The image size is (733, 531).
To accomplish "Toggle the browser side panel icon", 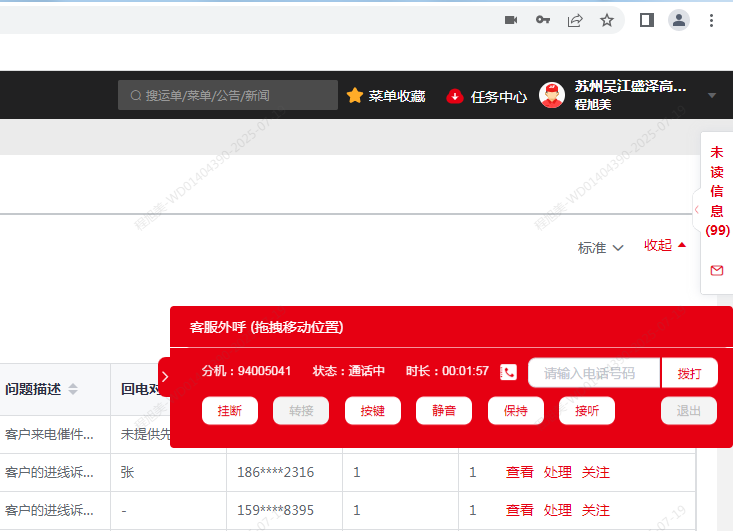I will pos(647,20).
